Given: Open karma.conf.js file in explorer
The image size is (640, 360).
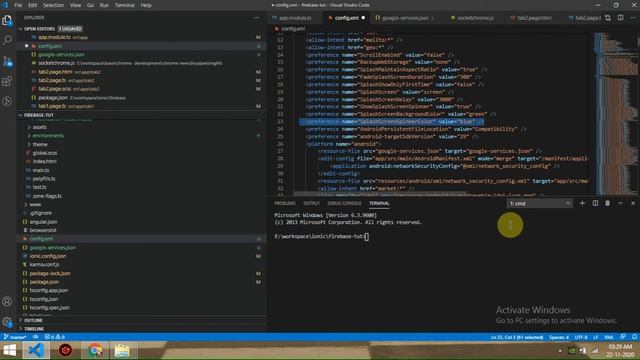Looking at the screenshot, I should tap(44, 264).
